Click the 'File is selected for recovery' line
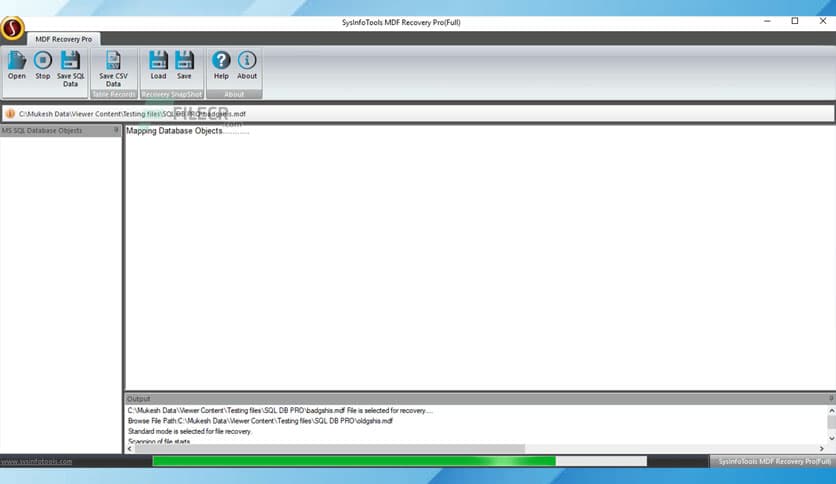This screenshot has width=836, height=484. point(280,410)
